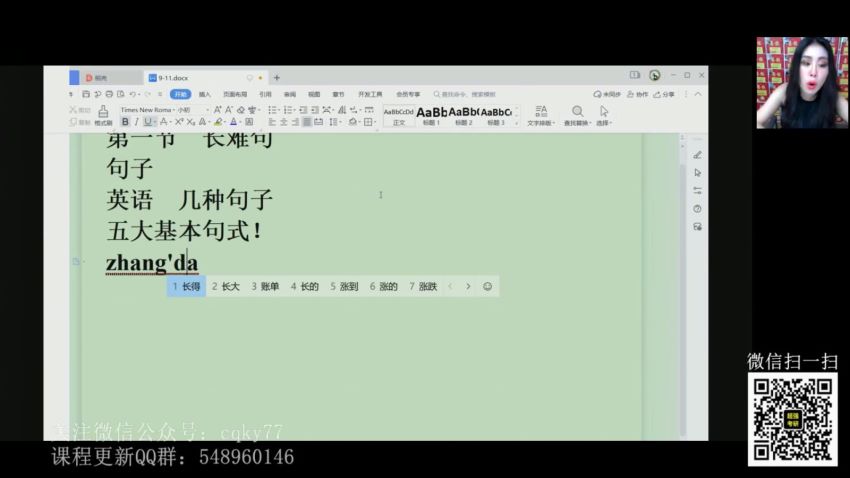Click the pen icon in right sidebar

click(x=697, y=155)
